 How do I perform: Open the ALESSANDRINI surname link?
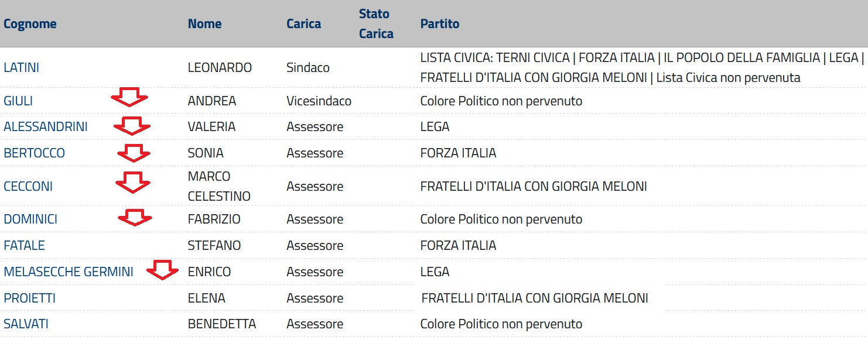coord(46,126)
